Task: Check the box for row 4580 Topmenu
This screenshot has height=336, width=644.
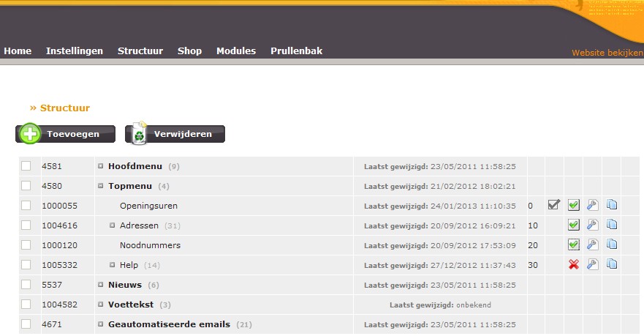Action: [x=26, y=185]
